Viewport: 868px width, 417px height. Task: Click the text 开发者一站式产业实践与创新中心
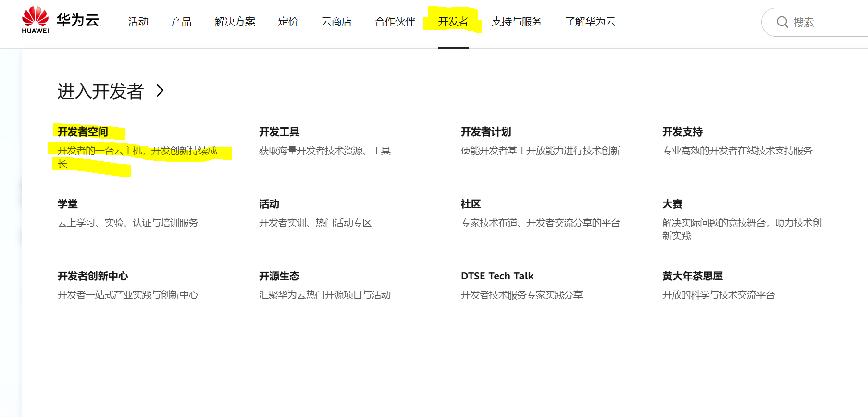(x=128, y=295)
